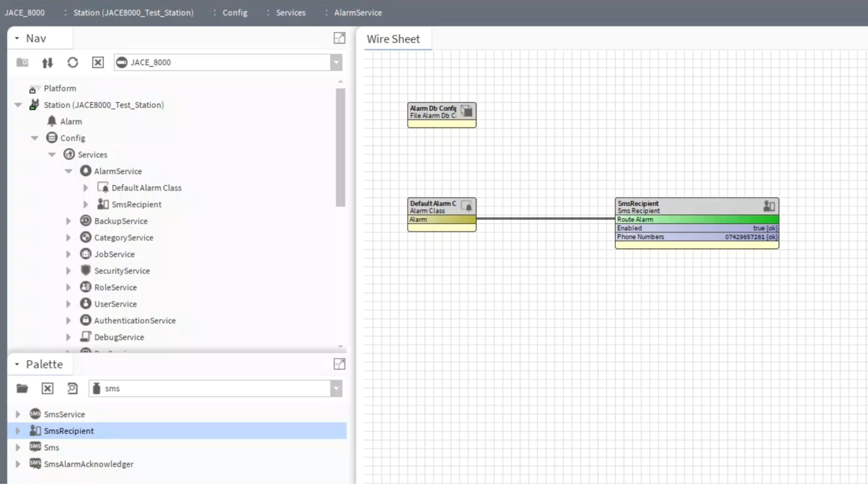
Task: Expand SmsService in the palette
Action: pos(18,414)
